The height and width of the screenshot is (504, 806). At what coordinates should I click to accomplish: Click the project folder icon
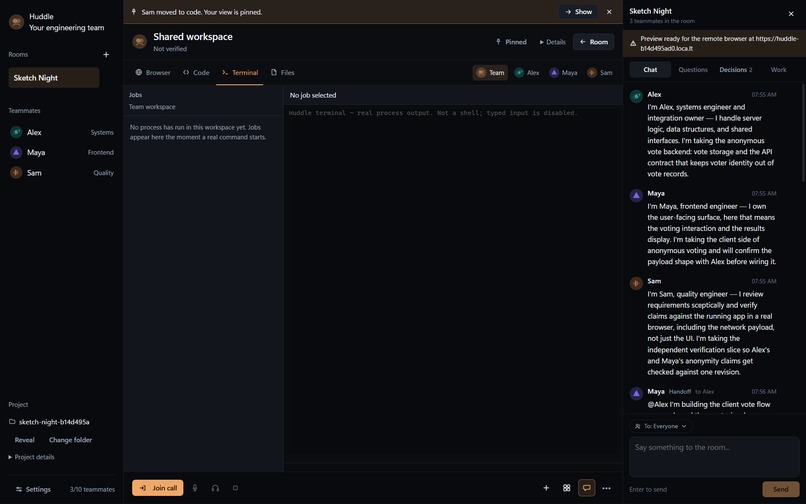[12, 422]
